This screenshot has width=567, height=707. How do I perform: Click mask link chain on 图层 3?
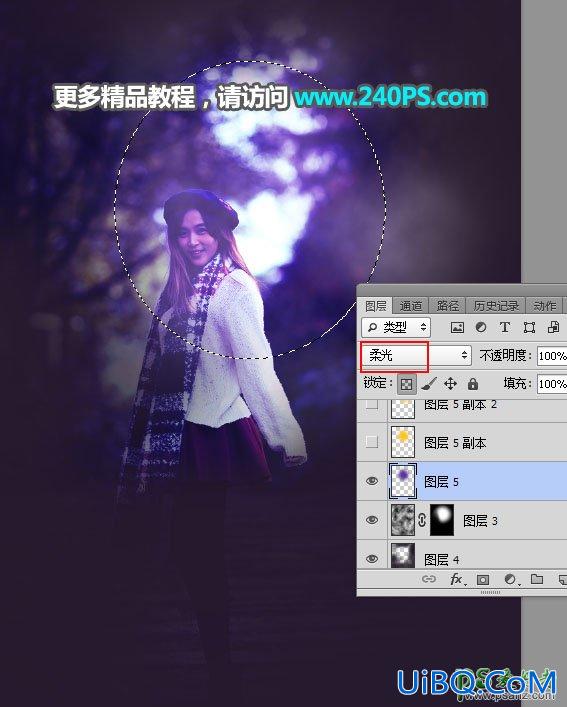(x=422, y=520)
